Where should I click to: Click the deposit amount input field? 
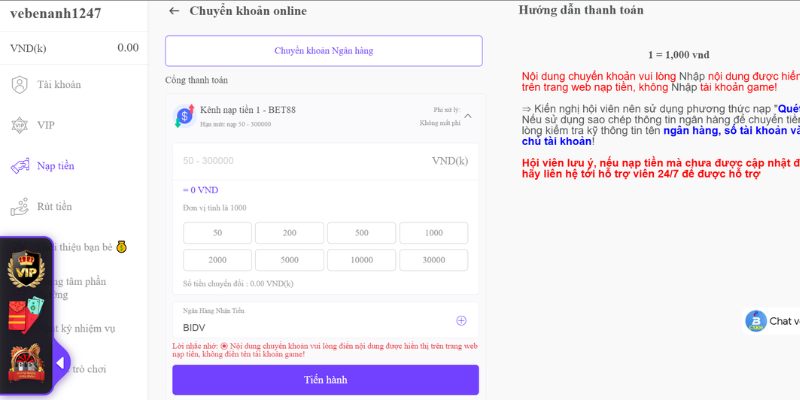tap(300, 161)
